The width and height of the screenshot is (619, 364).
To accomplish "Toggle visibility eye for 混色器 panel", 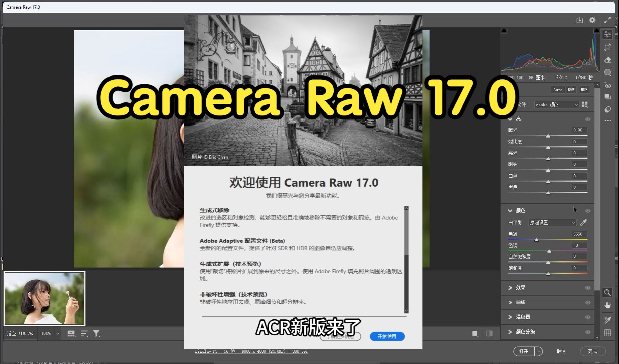I will click(x=588, y=317).
